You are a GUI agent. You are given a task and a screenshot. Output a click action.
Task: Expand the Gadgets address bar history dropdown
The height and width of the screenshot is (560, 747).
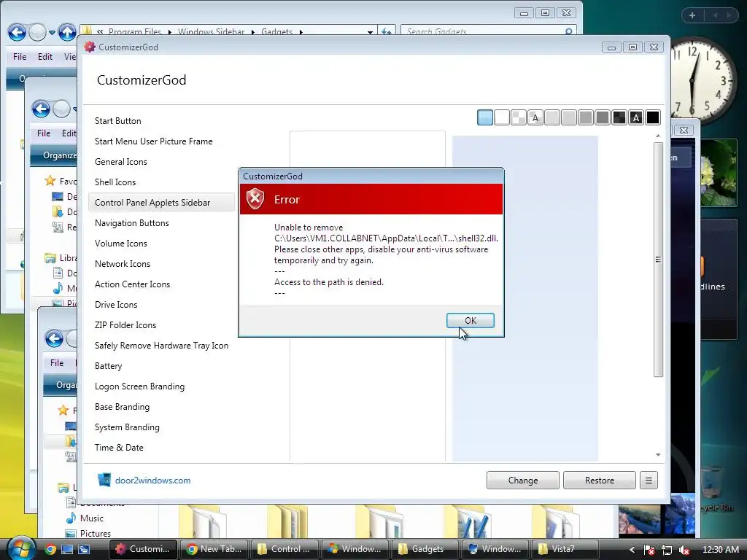tap(370, 32)
